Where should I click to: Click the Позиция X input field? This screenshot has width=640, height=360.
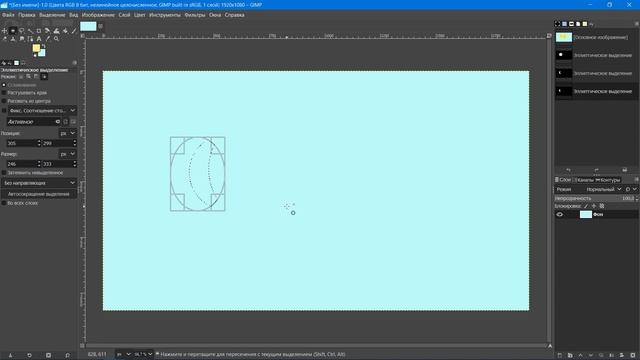[21, 143]
